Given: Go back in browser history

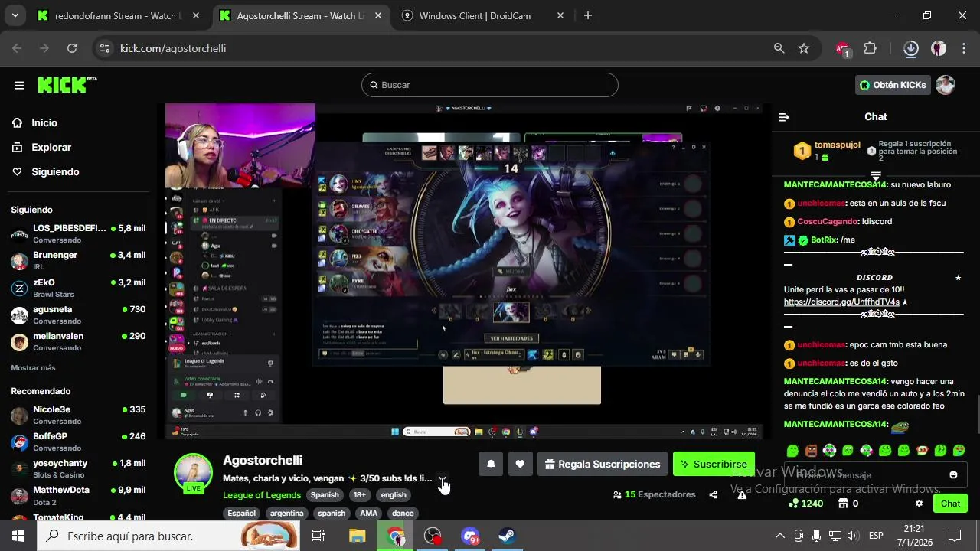Looking at the screenshot, I should coord(17,48).
